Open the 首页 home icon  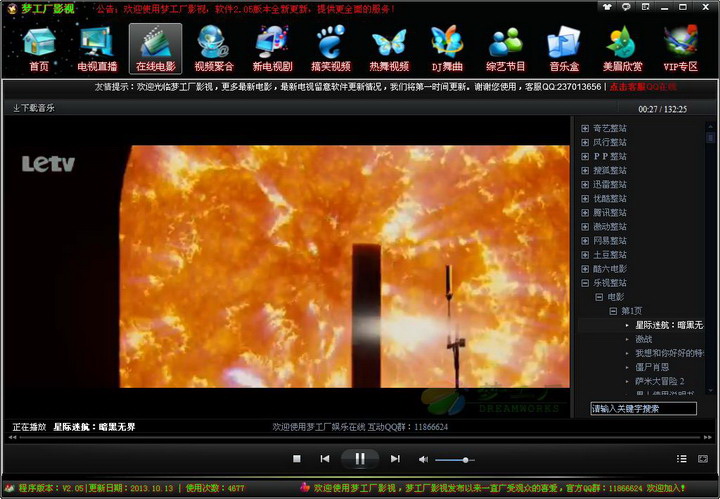pos(39,47)
